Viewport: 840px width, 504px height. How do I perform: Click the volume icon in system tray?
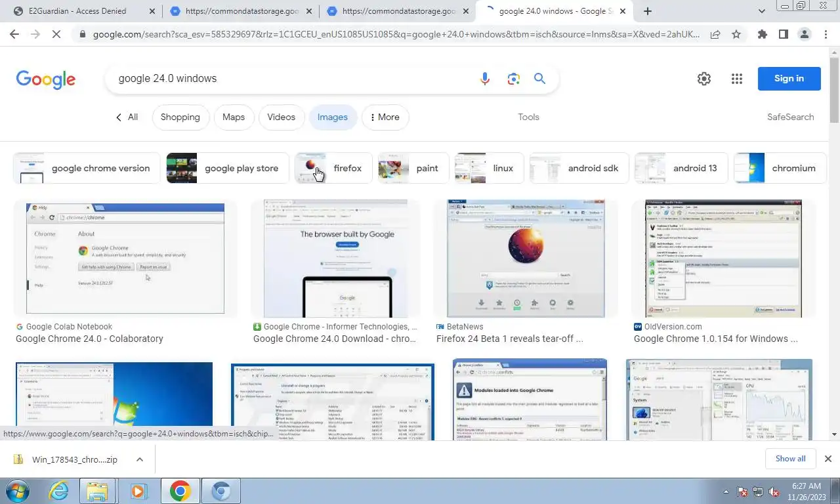point(774,492)
